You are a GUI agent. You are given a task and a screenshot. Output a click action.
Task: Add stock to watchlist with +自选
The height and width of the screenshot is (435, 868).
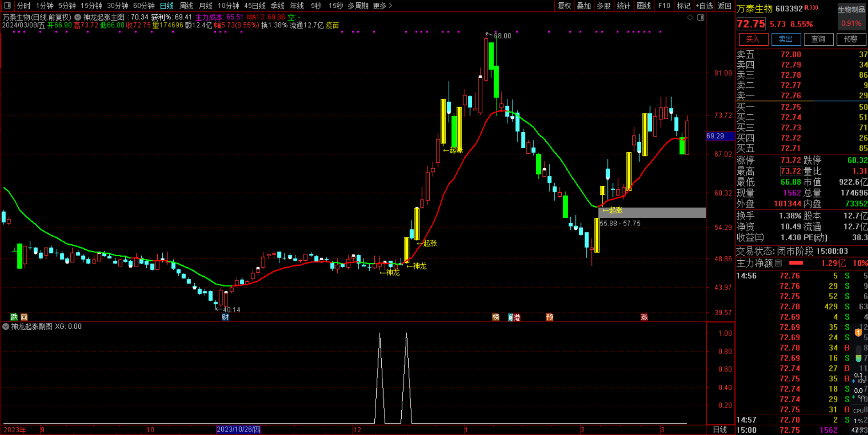(704, 5)
